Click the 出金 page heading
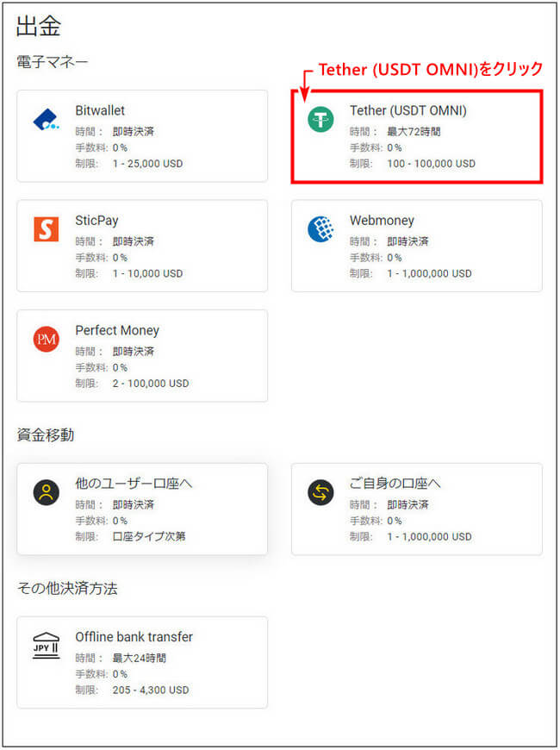Image resolution: width=560 pixels, height=750 pixels. [x=38, y=27]
